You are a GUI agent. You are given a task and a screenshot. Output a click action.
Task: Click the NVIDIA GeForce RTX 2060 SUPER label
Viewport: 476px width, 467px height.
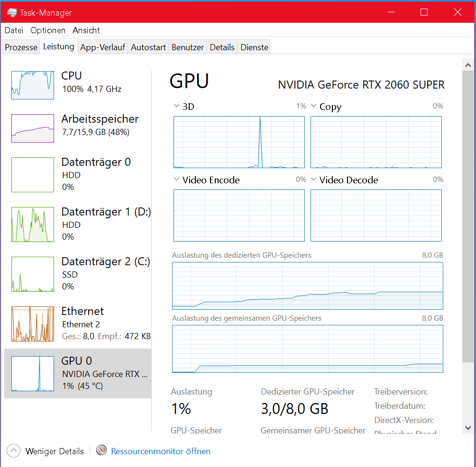[361, 85]
